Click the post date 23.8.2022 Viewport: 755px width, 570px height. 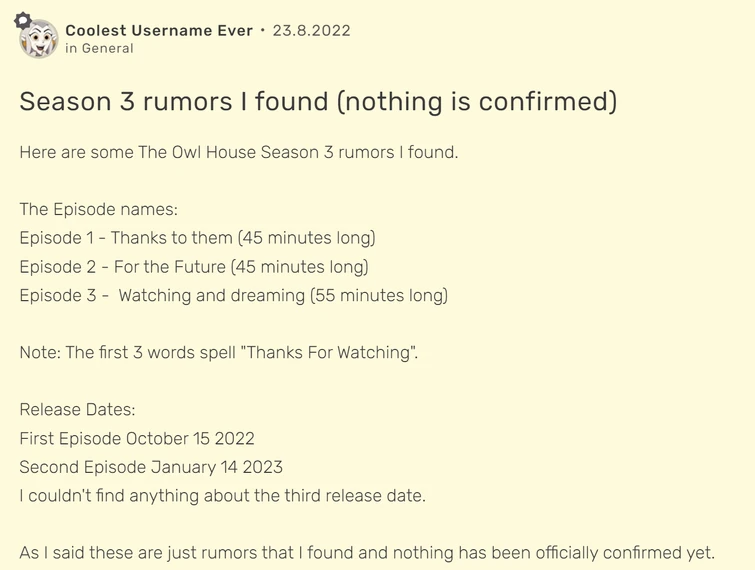[x=311, y=30]
